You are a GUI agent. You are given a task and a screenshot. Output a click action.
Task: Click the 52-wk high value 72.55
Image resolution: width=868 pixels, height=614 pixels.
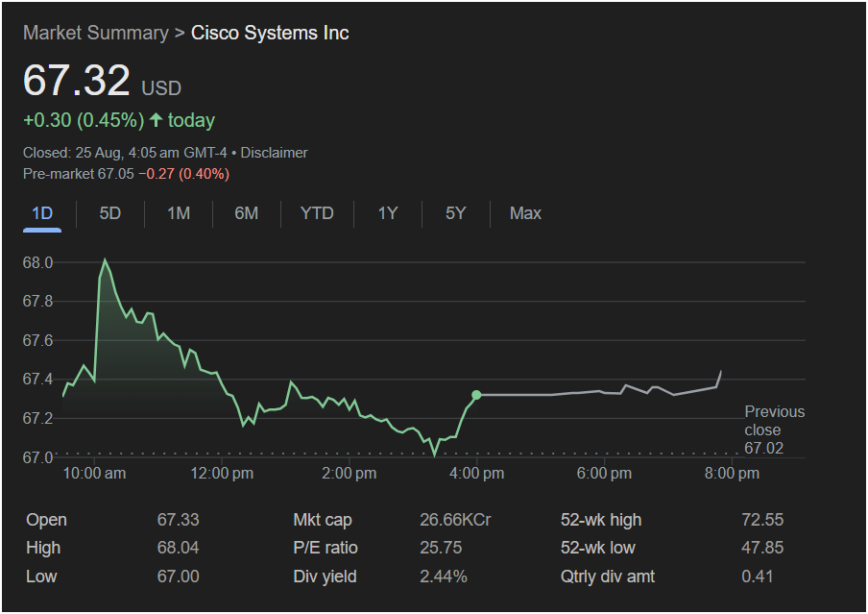762,520
